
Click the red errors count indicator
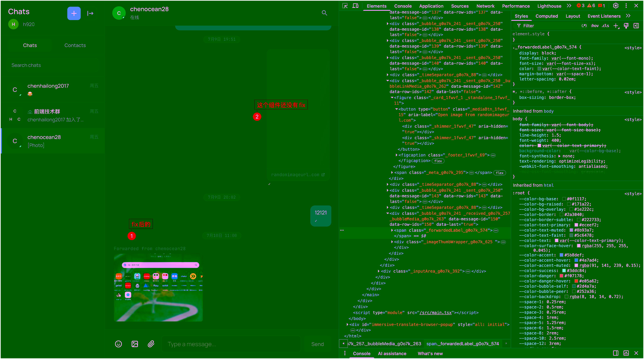pos(580,6)
